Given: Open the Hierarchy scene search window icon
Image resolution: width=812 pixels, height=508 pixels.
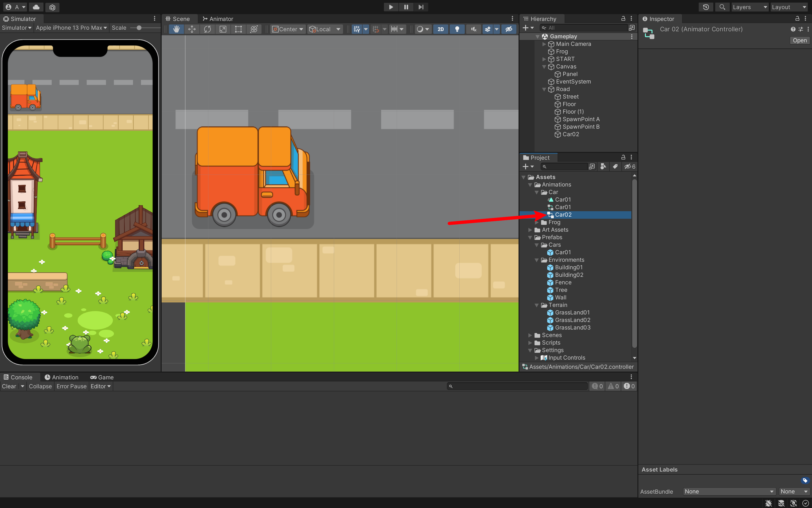Looking at the screenshot, I should tap(632, 28).
